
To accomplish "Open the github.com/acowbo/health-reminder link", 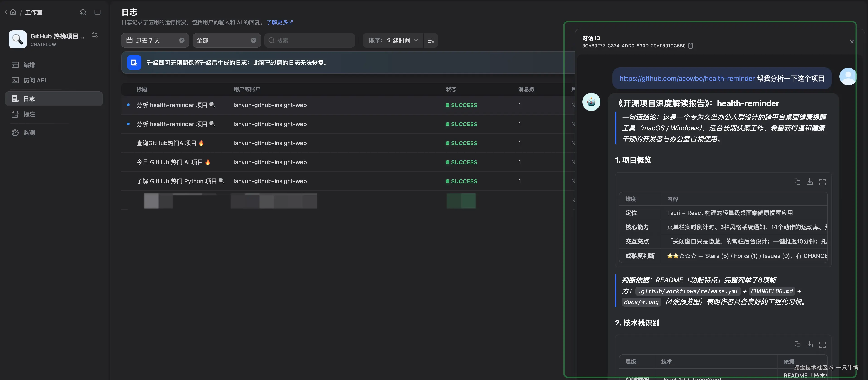I will coord(687,78).
